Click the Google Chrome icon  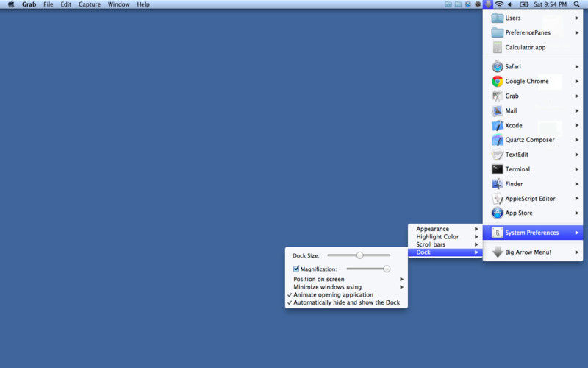pos(498,81)
